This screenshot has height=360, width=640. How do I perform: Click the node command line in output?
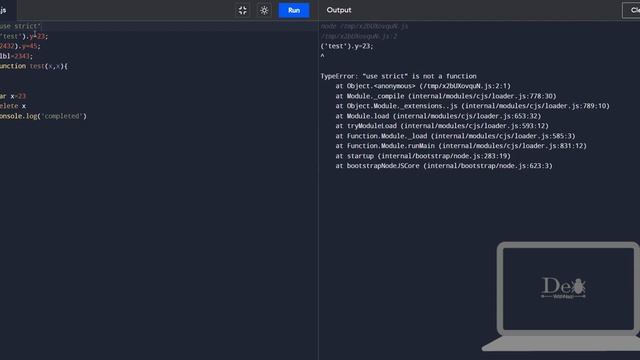pos(364,26)
